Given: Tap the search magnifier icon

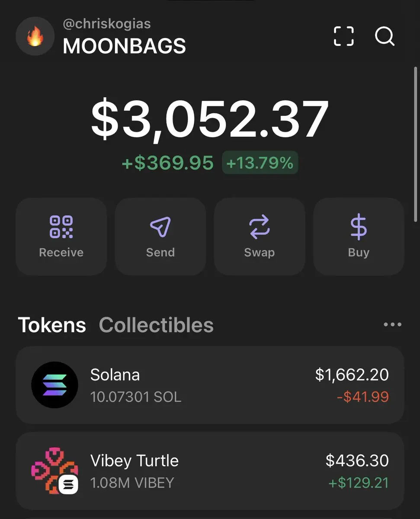Looking at the screenshot, I should click(385, 36).
